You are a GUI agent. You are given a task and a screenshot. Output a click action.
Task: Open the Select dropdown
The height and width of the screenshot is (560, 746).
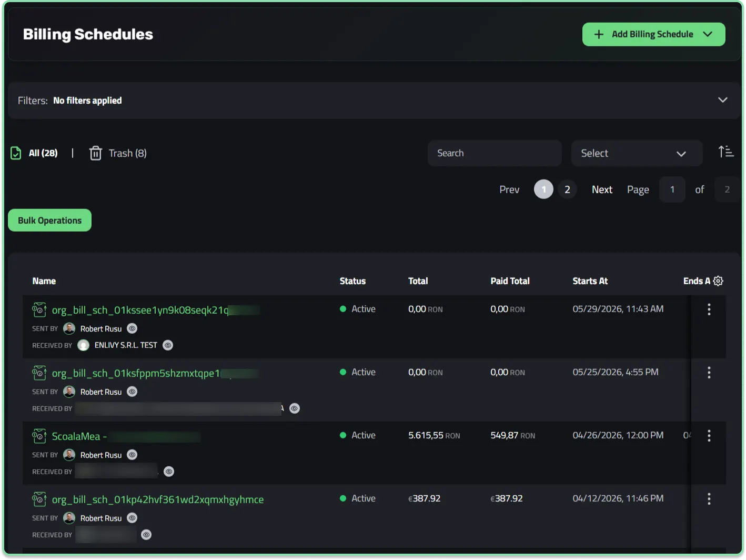(637, 153)
